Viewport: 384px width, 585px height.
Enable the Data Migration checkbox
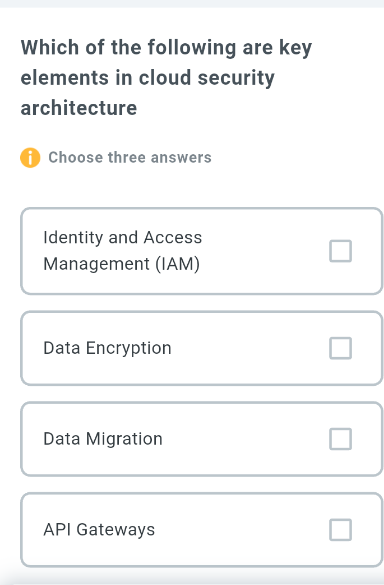click(x=340, y=439)
